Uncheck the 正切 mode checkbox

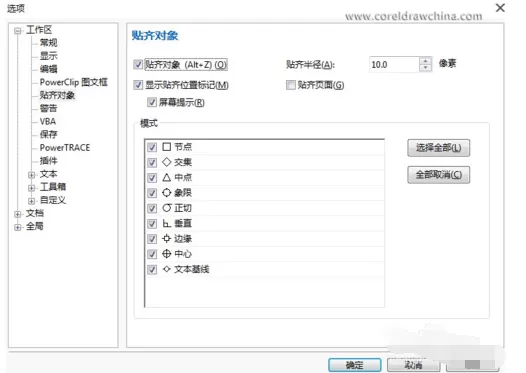(x=152, y=209)
